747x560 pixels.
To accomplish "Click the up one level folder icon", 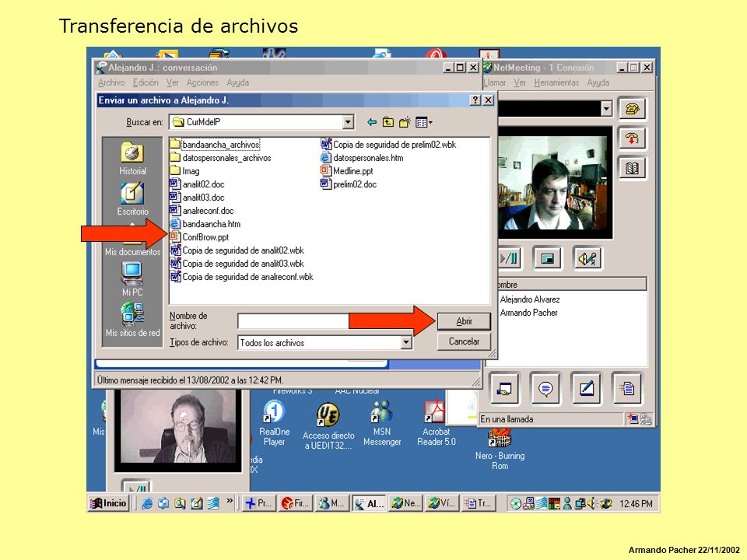I will point(388,122).
